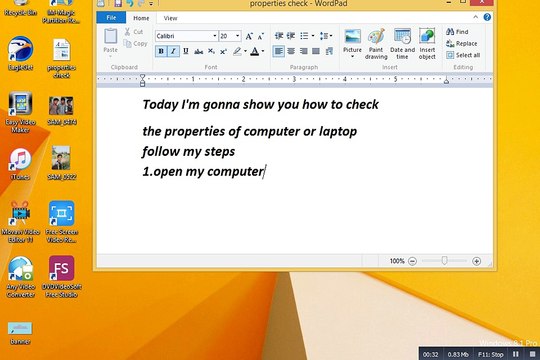Justify the paragraph text
This screenshot has width=540, height=360.
pyautogui.click(x=316, y=51)
